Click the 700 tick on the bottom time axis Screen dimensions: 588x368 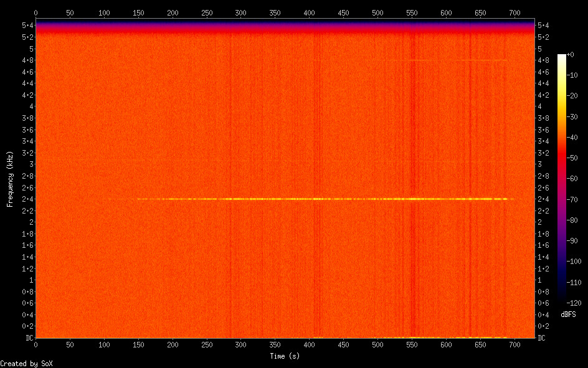pos(514,344)
